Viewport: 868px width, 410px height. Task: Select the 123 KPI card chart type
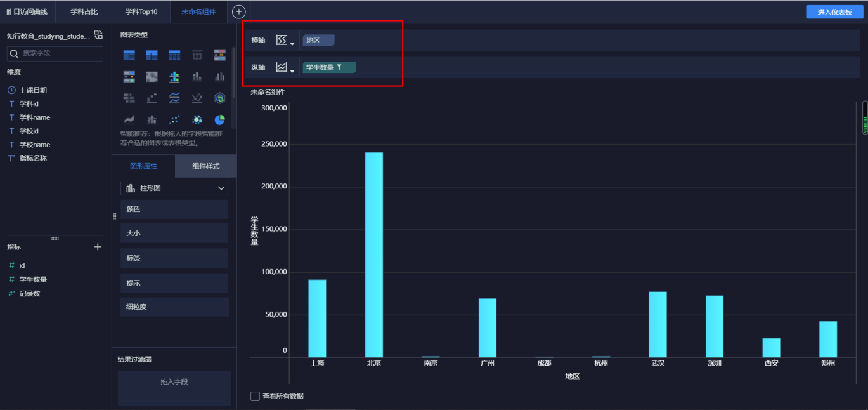pyautogui.click(x=197, y=55)
